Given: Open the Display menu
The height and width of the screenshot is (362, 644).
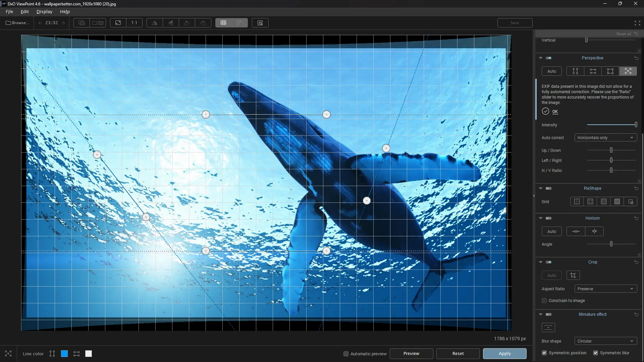Looking at the screenshot, I should click(44, 11).
